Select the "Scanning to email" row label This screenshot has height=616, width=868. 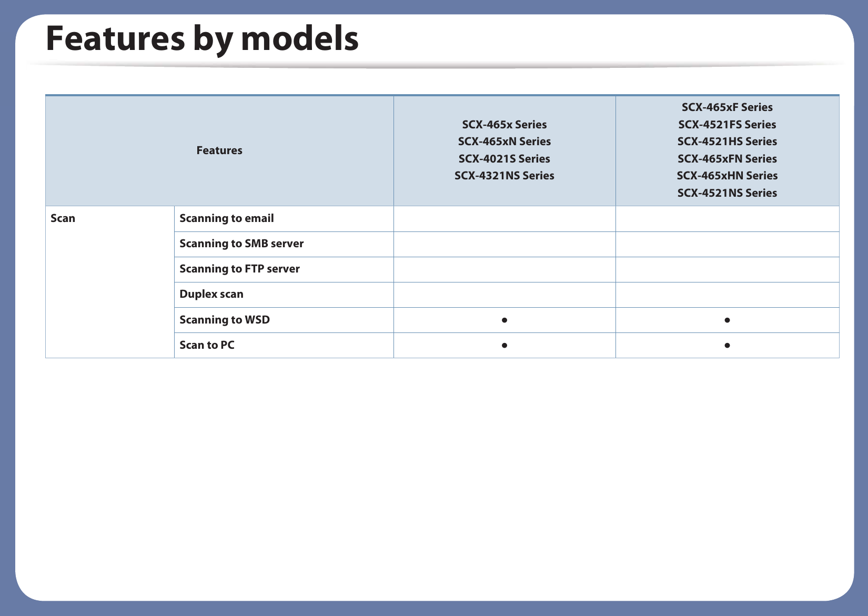point(227,218)
